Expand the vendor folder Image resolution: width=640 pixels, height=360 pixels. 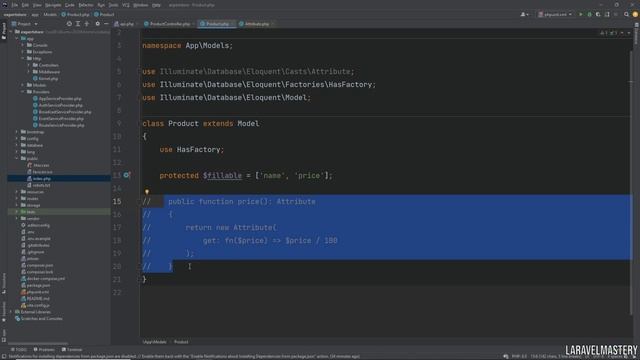tap(17, 218)
